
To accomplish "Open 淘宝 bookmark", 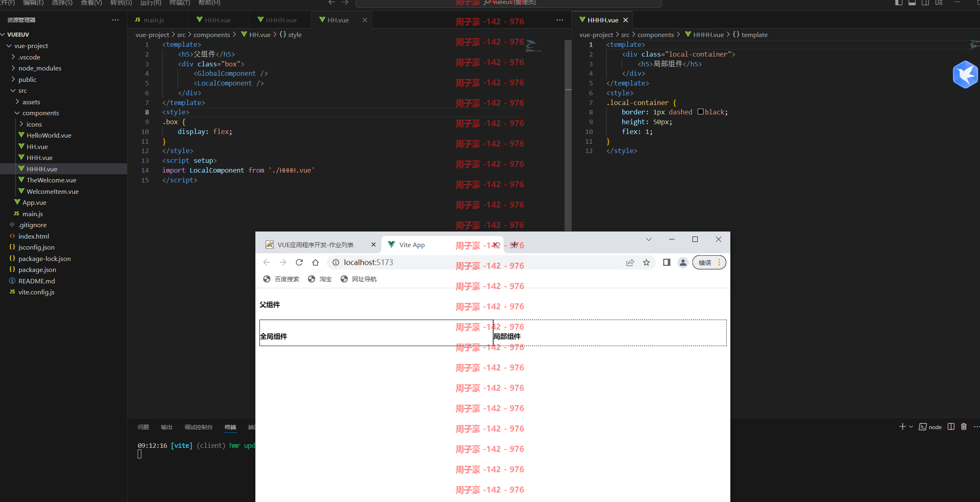I will point(320,279).
